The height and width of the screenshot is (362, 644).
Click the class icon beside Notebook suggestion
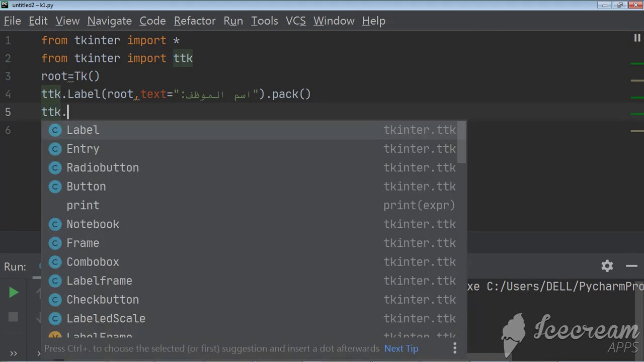click(x=55, y=224)
